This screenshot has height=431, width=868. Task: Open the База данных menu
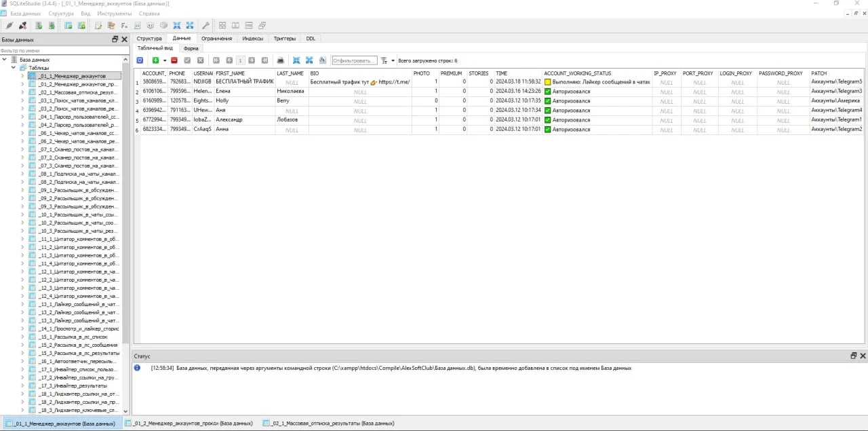25,14
